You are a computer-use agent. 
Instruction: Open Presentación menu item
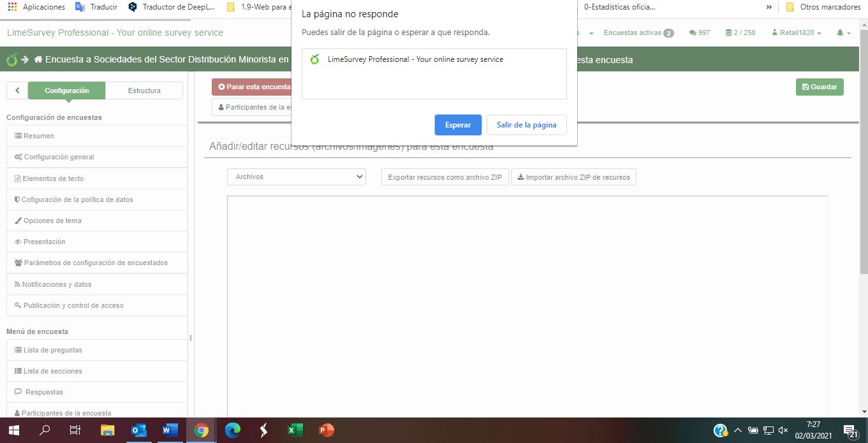click(x=97, y=242)
